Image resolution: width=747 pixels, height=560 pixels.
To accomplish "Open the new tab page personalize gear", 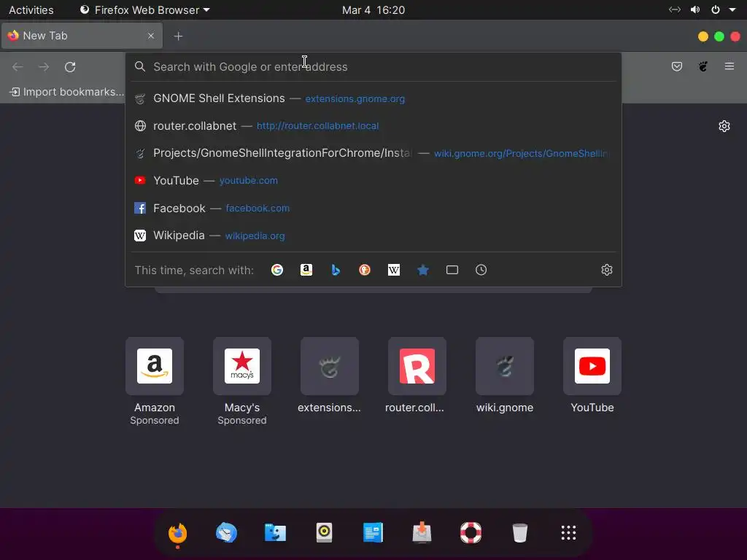I will pyautogui.click(x=724, y=126).
